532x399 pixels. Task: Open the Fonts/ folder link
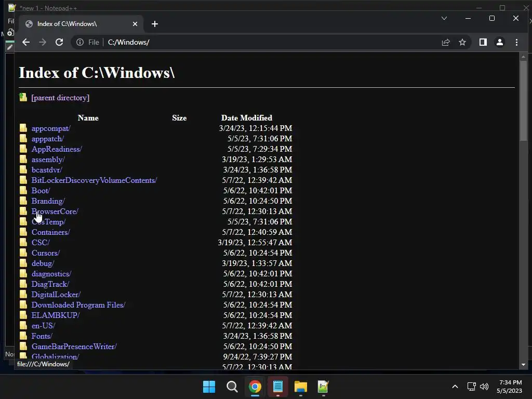click(x=42, y=336)
